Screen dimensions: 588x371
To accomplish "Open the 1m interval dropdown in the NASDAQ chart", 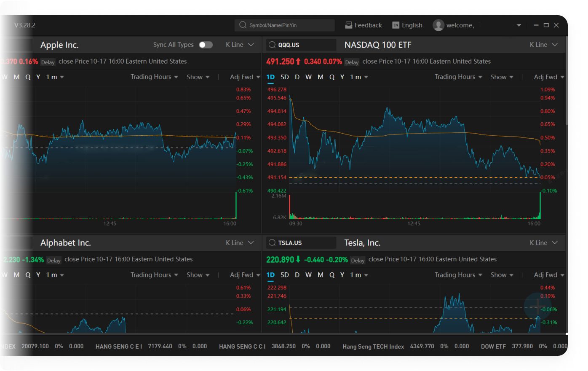I will [359, 77].
